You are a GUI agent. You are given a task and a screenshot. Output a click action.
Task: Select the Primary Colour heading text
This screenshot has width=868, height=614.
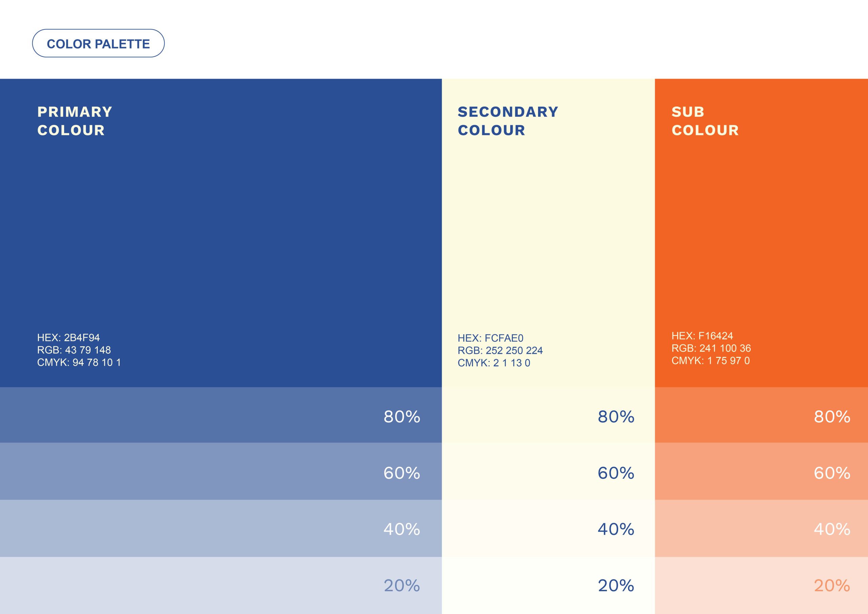75,121
